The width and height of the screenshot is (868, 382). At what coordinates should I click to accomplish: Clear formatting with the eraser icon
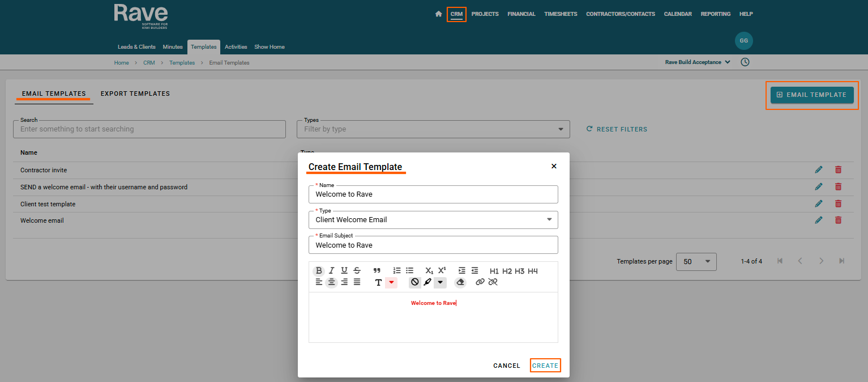(460, 282)
